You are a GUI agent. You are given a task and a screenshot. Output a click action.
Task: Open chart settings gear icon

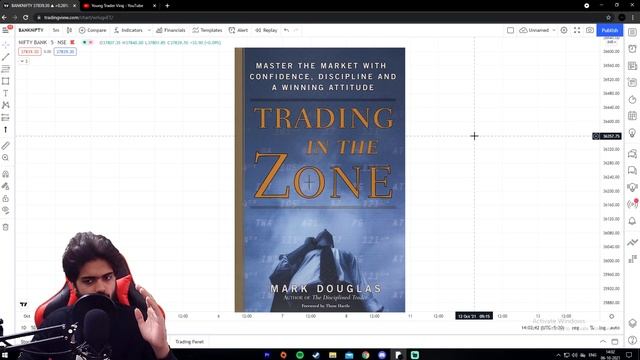(x=564, y=30)
